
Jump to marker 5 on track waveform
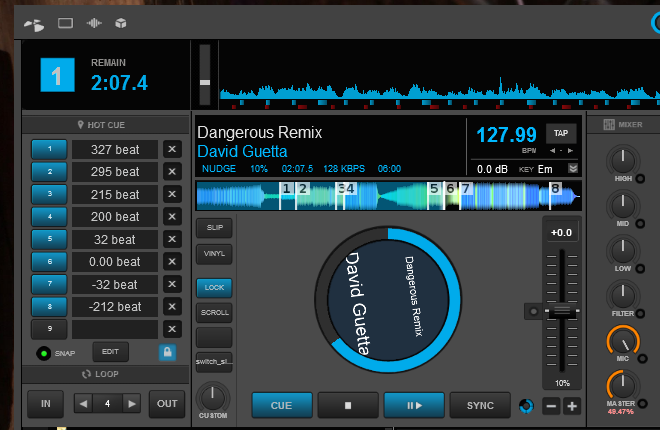point(434,188)
